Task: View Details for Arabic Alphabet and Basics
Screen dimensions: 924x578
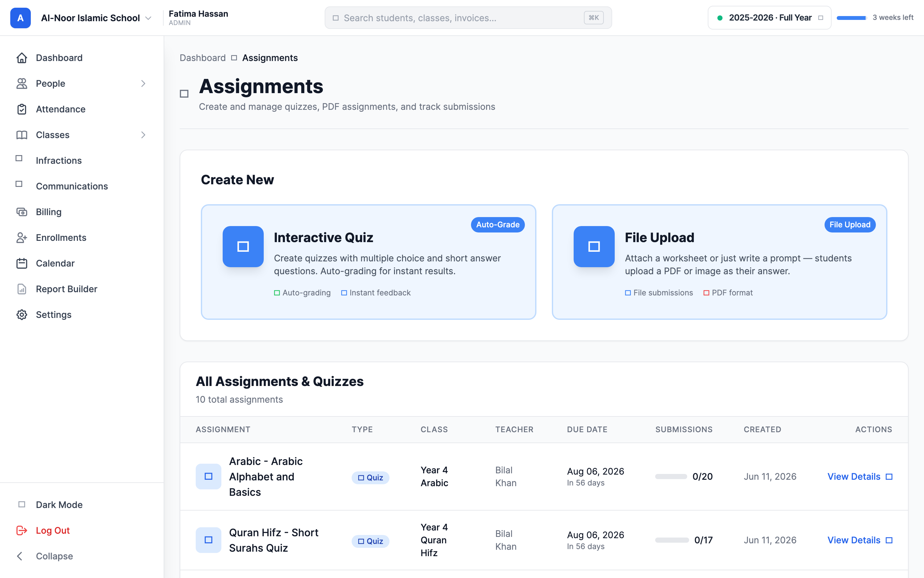Action: (x=860, y=476)
